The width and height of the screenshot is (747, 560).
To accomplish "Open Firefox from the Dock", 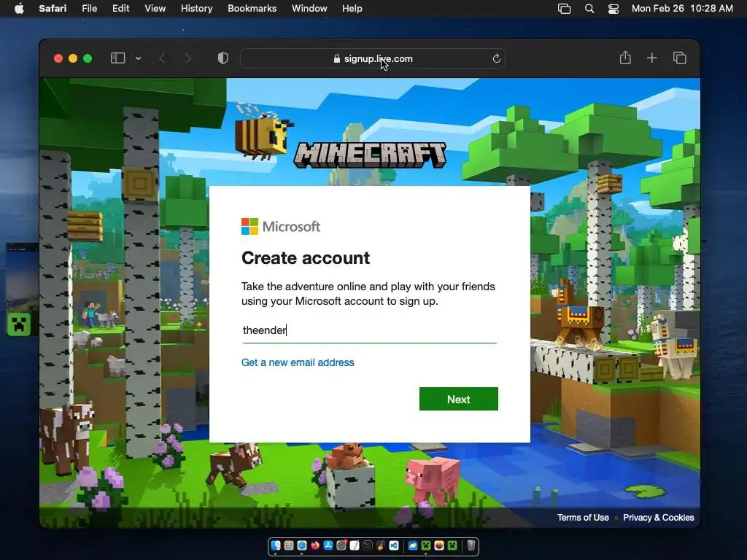I will (x=315, y=545).
